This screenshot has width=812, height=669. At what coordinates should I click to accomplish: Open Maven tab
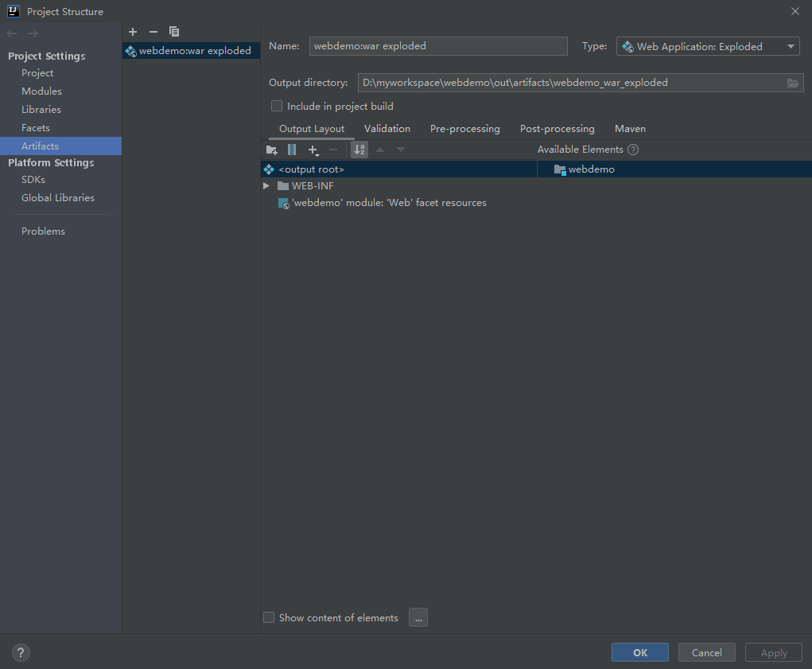(630, 129)
